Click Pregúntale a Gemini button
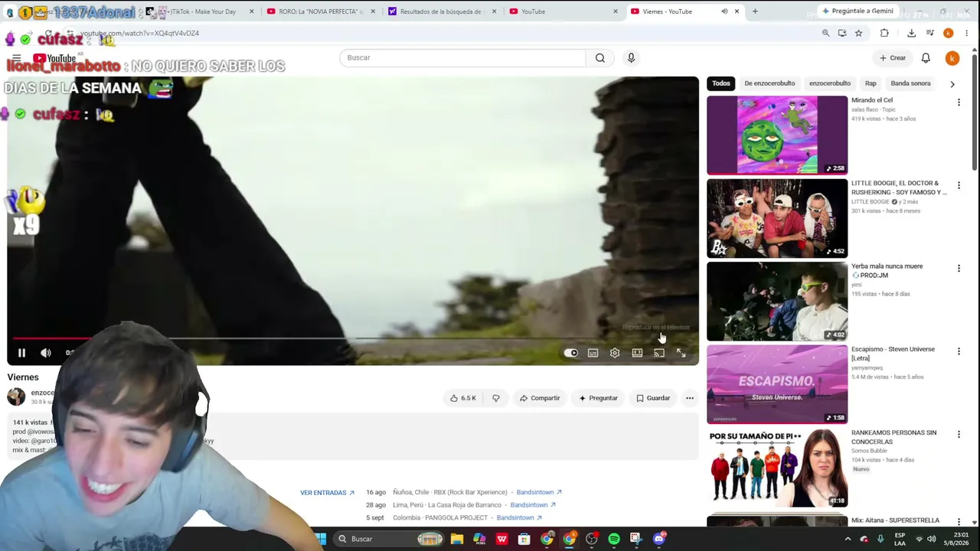Image resolution: width=980 pixels, height=551 pixels. pyautogui.click(x=857, y=11)
